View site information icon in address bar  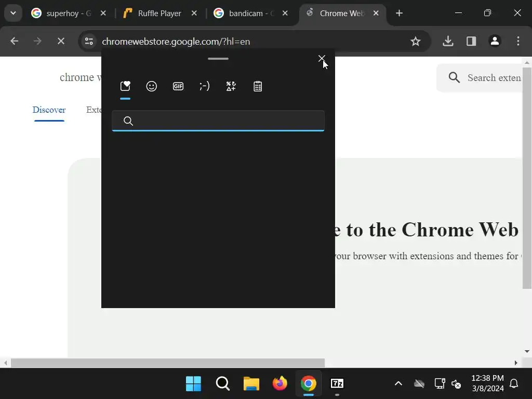89,42
